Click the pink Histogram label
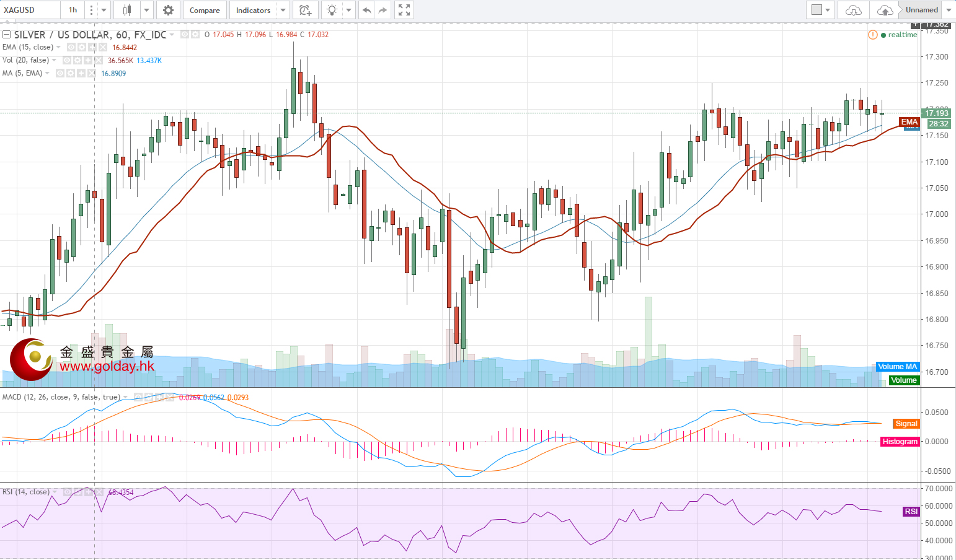Viewport: 956px width, 560px height. [x=900, y=442]
